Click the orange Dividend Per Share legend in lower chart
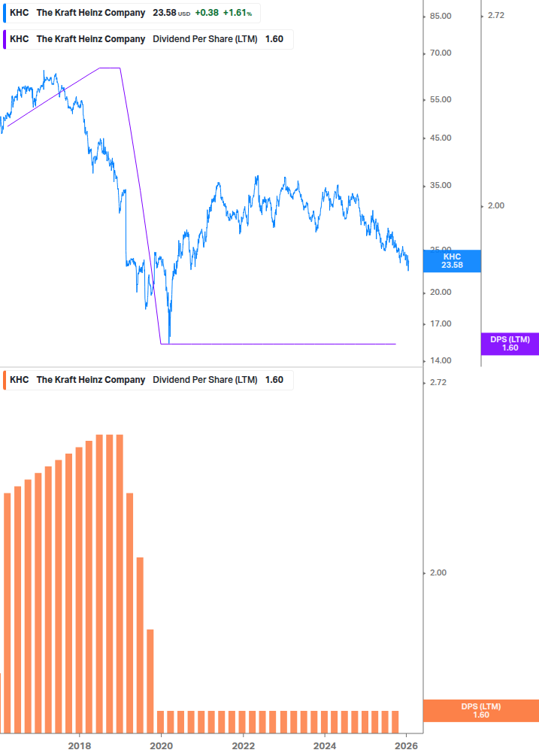 148,380
